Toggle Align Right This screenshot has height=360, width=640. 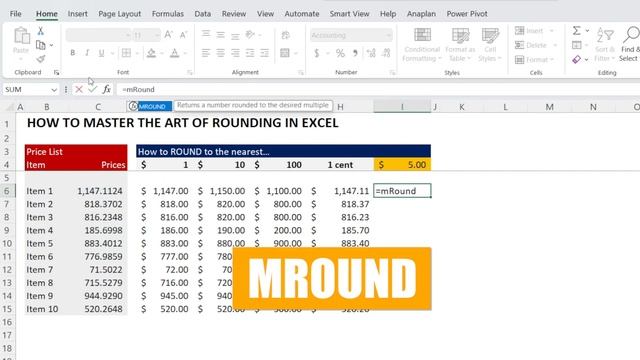point(236,53)
